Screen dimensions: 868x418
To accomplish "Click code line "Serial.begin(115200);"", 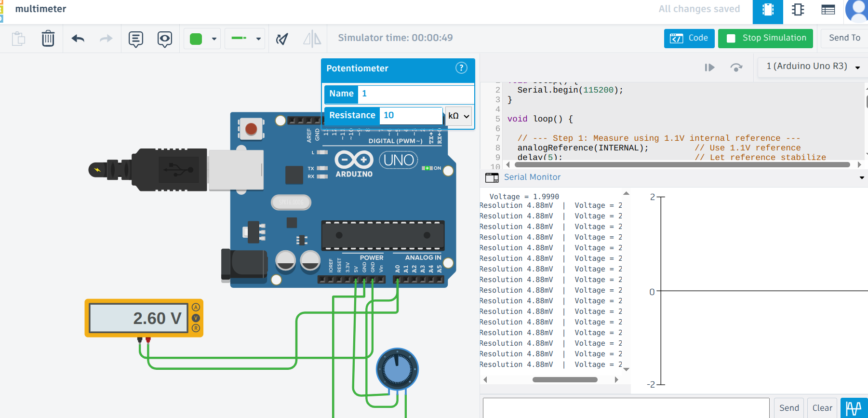I will tap(570, 90).
